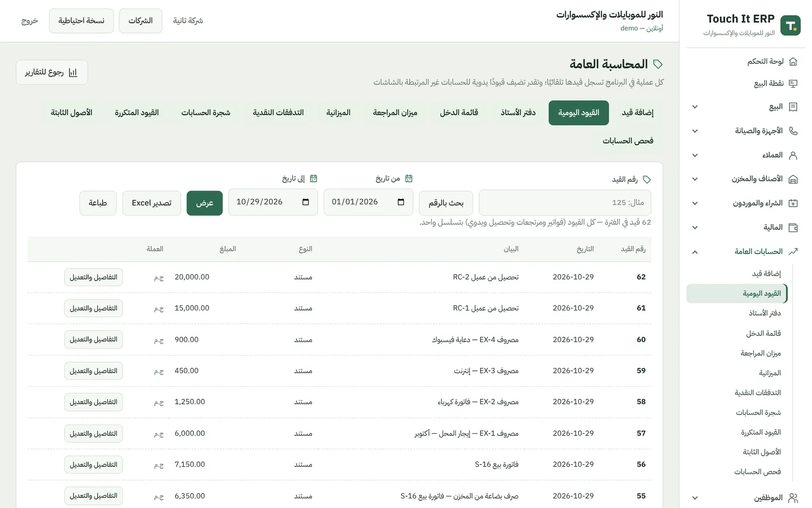Click رجوع للتقارير button
The height and width of the screenshot is (508, 812).
click(x=52, y=72)
